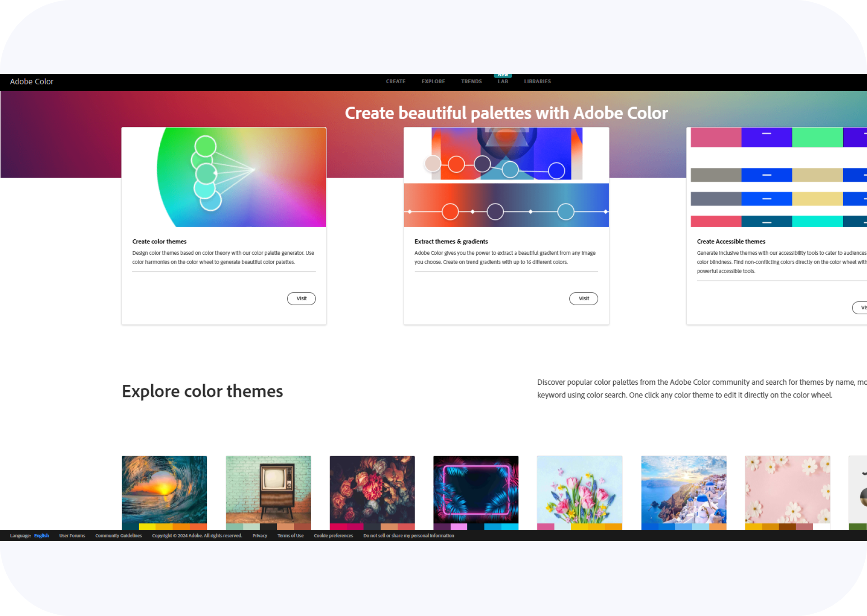Image resolution: width=867 pixels, height=616 pixels.
Task: Open Terms of Use link
Action: pyautogui.click(x=290, y=535)
